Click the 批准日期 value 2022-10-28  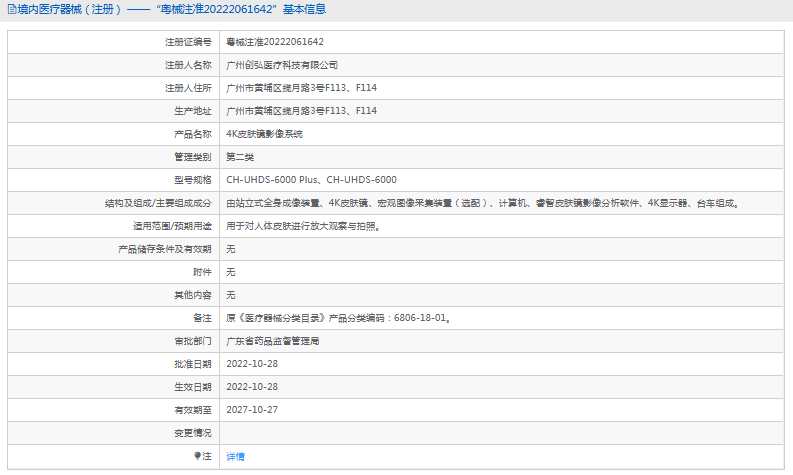coord(252,364)
